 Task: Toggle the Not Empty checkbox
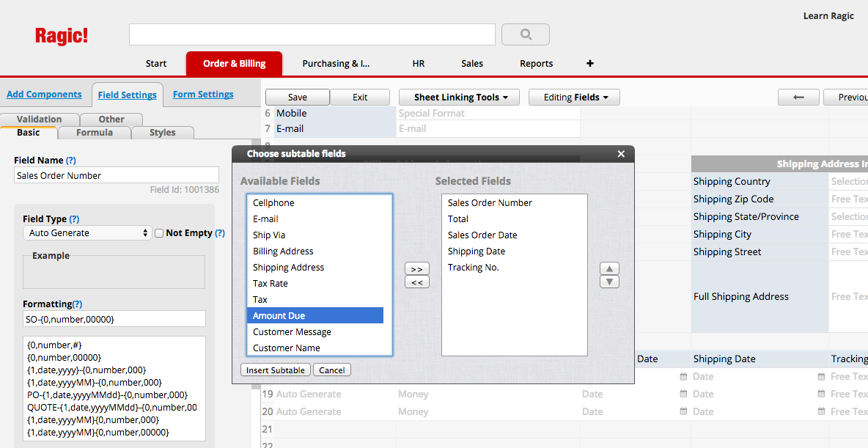(159, 233)
